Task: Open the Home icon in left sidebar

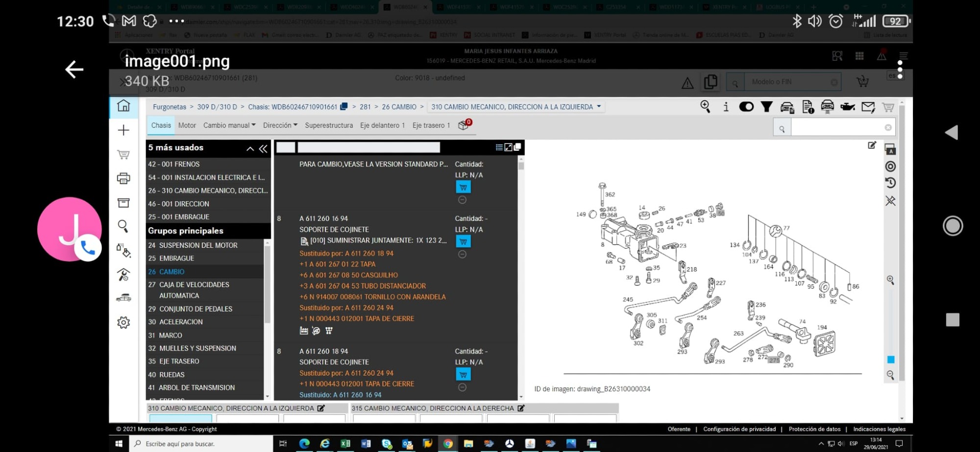Action: [123, 106]
